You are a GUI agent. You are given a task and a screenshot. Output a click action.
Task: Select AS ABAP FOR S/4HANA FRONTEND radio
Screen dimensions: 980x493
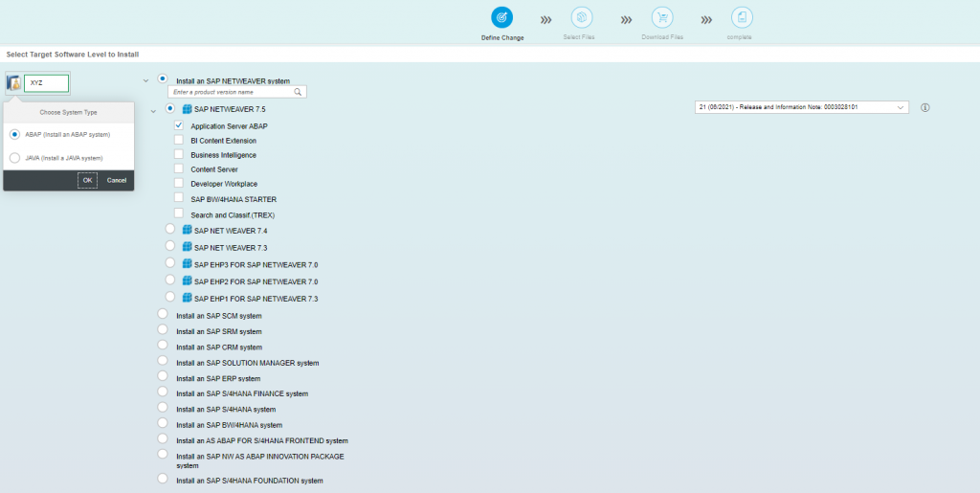pos(163,438)
